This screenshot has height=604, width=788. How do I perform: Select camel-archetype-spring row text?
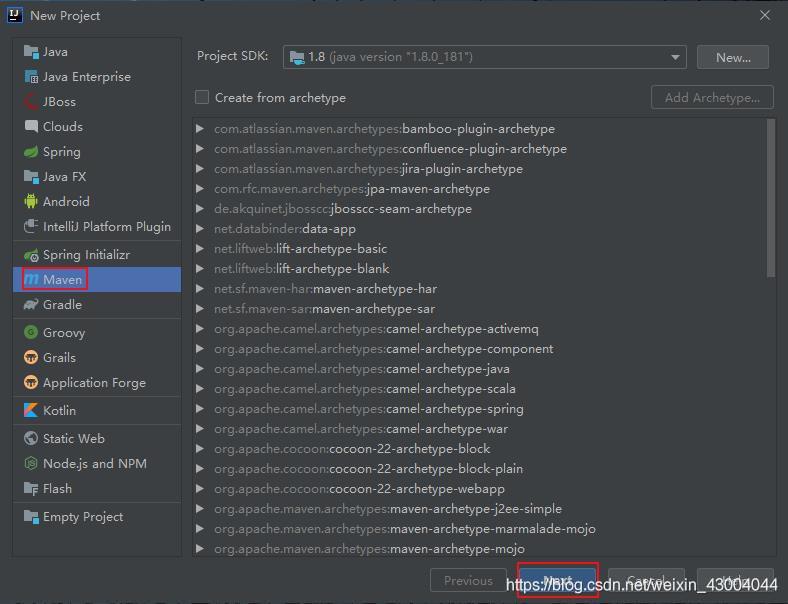click(369, 409)
